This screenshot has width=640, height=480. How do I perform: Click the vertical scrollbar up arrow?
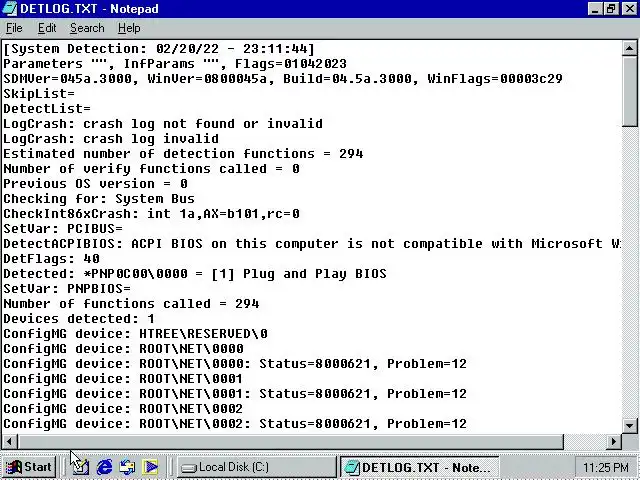click(x=629, y=49)
